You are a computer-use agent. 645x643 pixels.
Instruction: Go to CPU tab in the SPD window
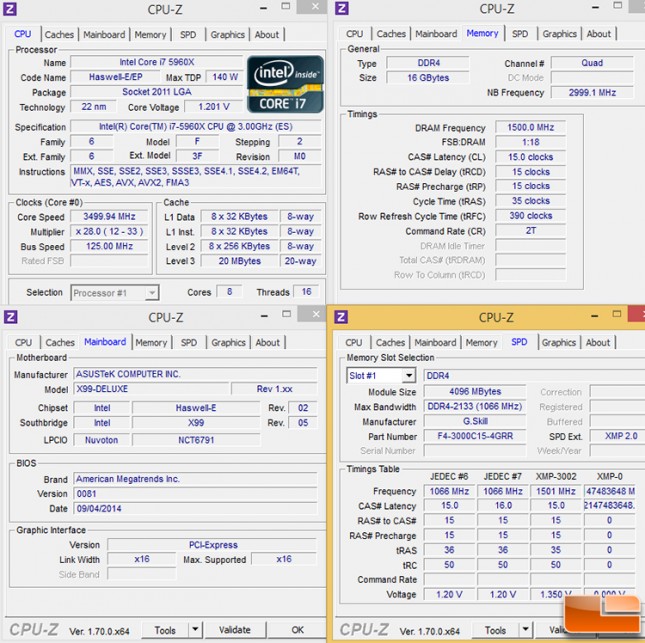(x=354, y=342)
